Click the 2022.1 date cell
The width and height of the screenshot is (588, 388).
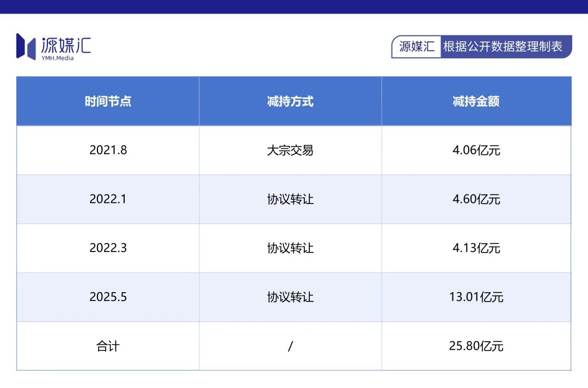pos(108,199)
